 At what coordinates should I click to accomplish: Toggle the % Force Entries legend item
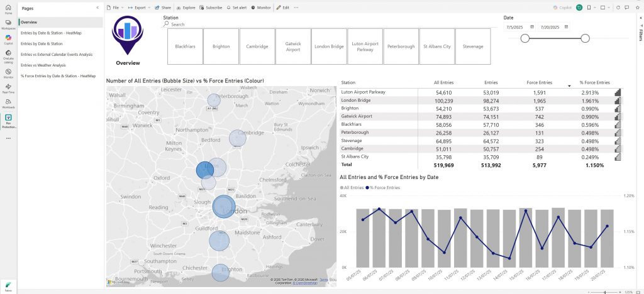pyautogui.click(x=384, y=187)
